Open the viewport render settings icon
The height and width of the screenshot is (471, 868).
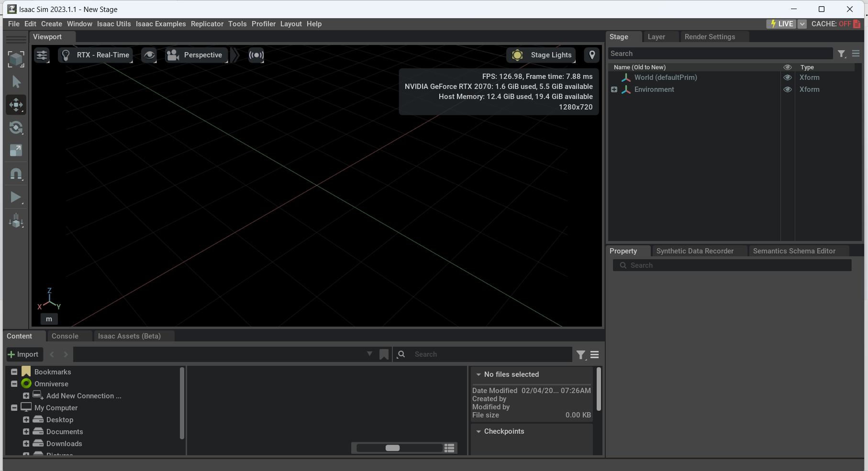coord(42,55)
